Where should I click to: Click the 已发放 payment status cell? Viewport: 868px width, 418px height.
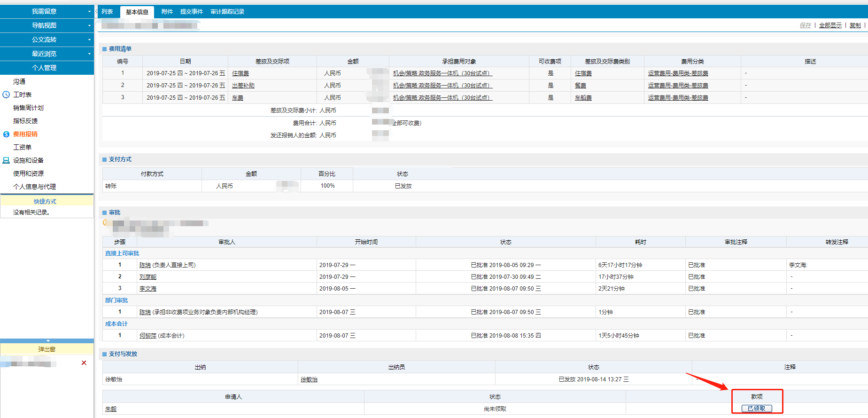click(403, 186)
